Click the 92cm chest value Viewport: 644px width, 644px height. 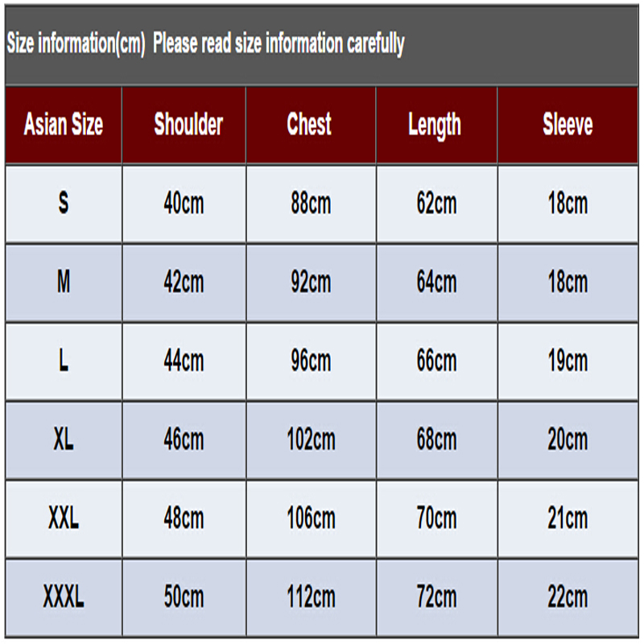tap(311, 283)
